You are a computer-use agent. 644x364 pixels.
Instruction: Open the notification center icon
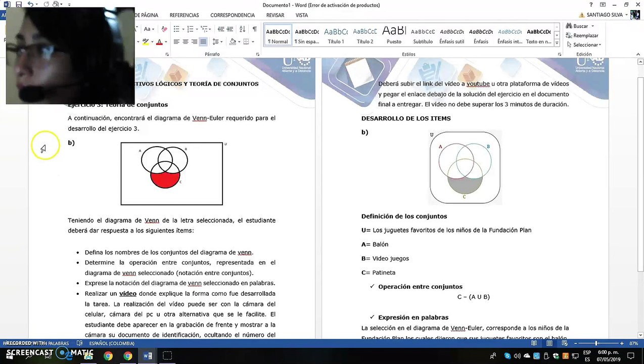click(x=631, y=356)
